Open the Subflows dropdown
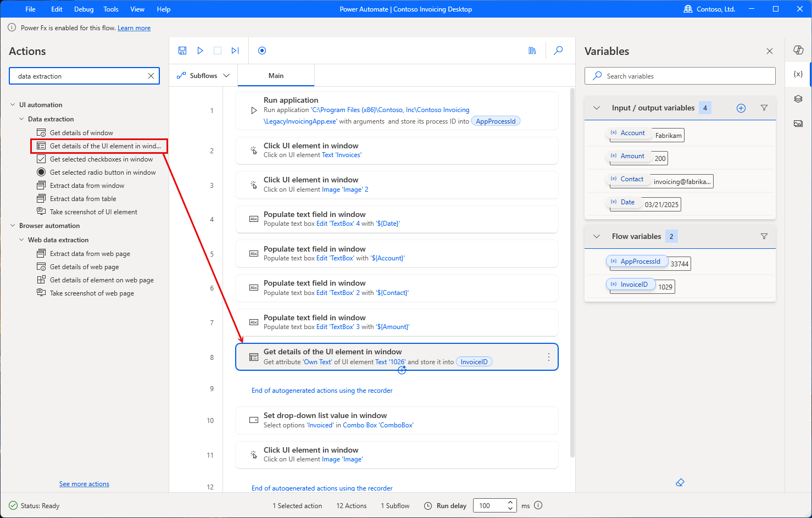The height and width of the screenshot is (518, 812). pos(203,75)
